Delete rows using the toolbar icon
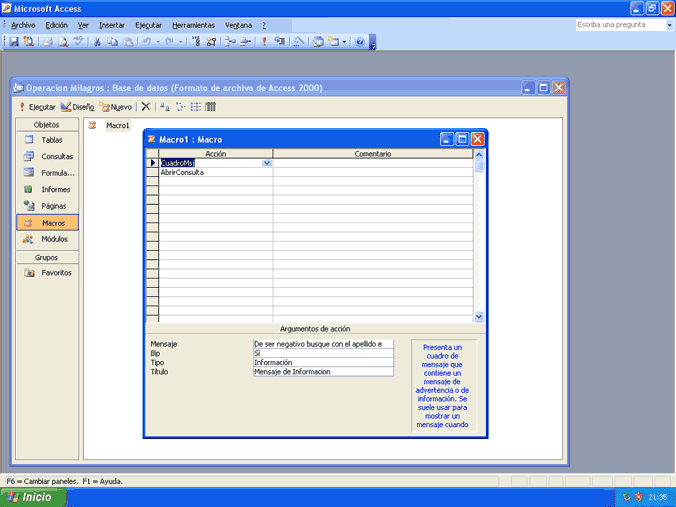 click(x=245, y=42)
